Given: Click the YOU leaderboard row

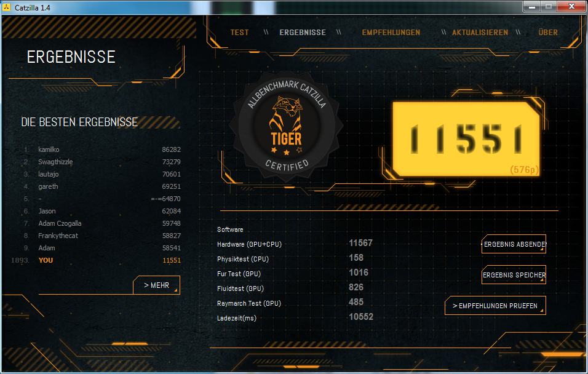Looking at the screenshot, I should [96, 260].
